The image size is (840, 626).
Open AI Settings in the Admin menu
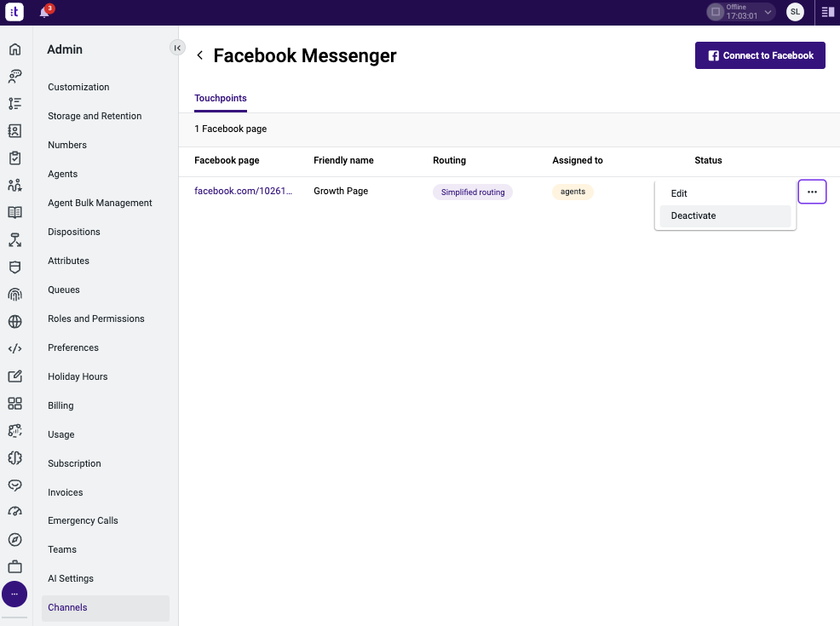[71, 578]
